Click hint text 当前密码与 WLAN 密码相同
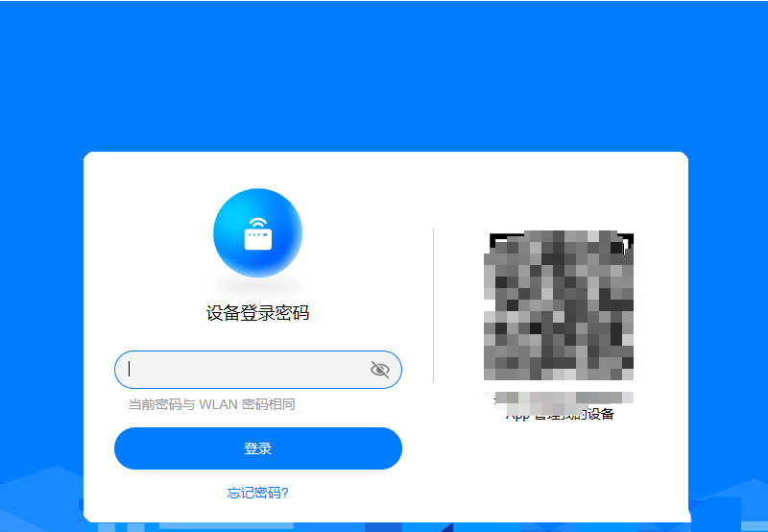This screenshot has height=532, width=768. (211, 404)
